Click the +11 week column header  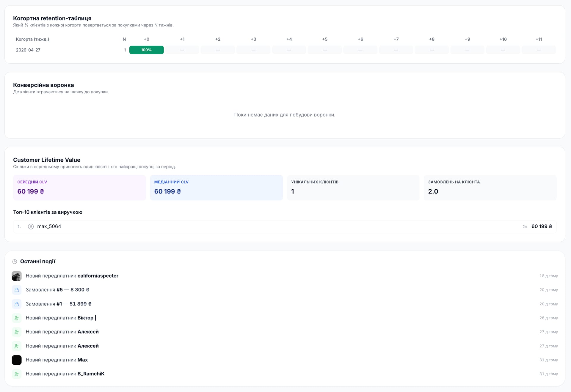pyautogui.click(x=539, y=39)
